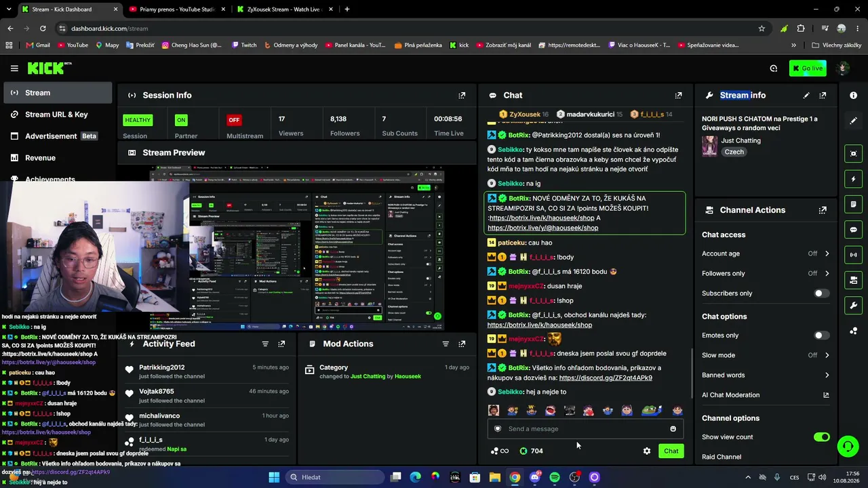The height and width of the screenshot is (488, 868).
Task: Open the discord.gg/ZF2qt4APk9 link in chat
Action: (606, 378)
